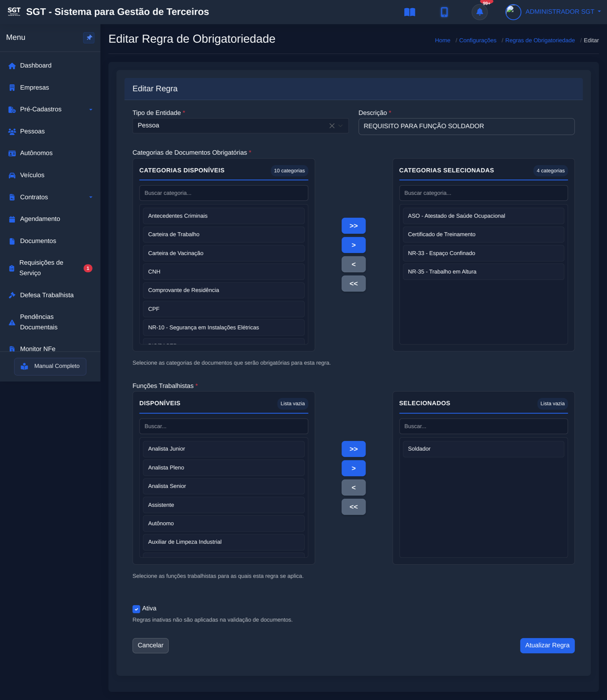This screenshot has height=700, width=607.
Task: Click the Agendamento calendar icon
Action: [12, 219]
